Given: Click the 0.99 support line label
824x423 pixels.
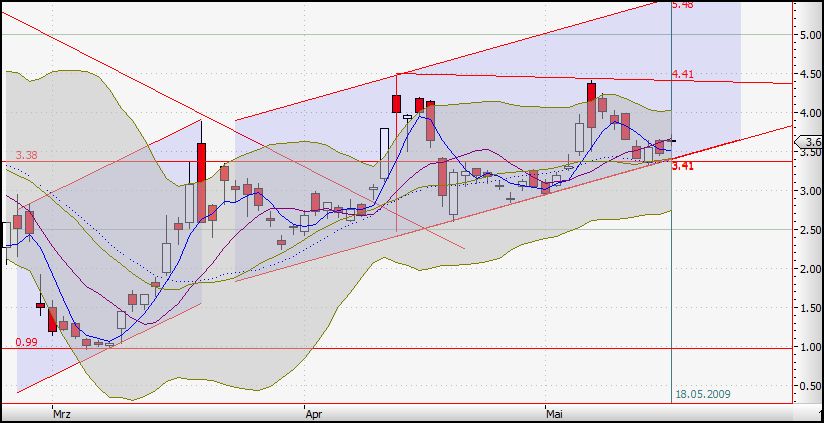Looking at the screenshot, I should pyautogui.click(x=26, y=342).
